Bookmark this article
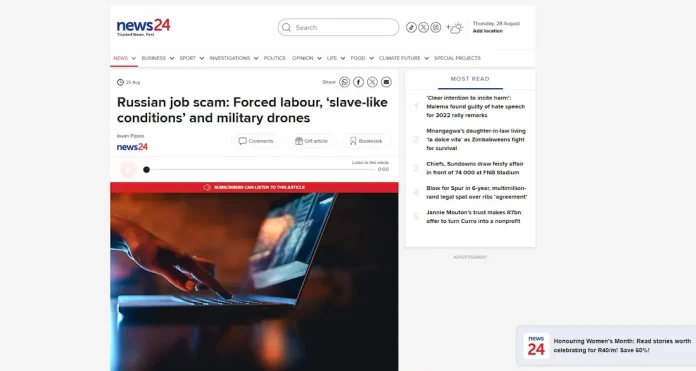This screenshot has width=696, height=371. pyautogui.click(x=366, y=141)
